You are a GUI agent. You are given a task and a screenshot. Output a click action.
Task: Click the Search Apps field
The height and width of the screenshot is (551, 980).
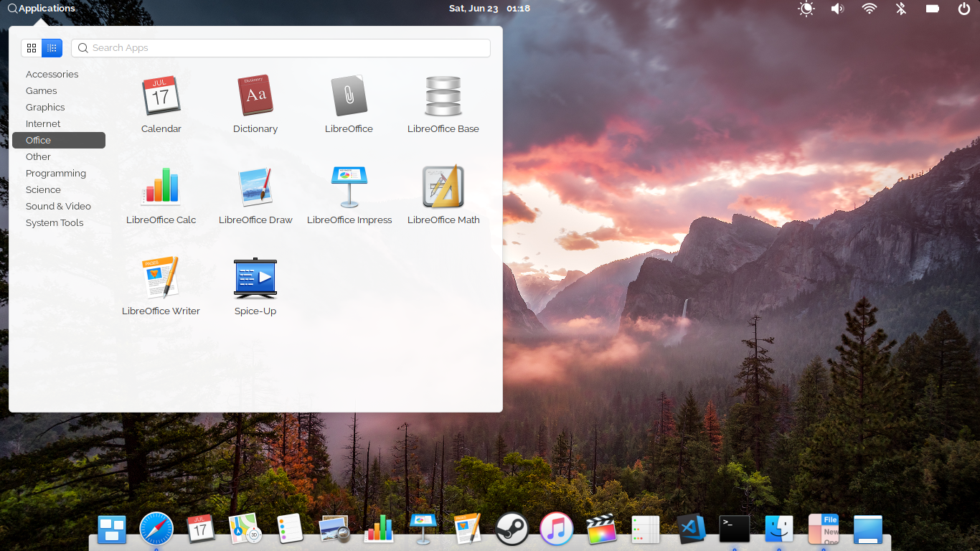click(281, 48)
